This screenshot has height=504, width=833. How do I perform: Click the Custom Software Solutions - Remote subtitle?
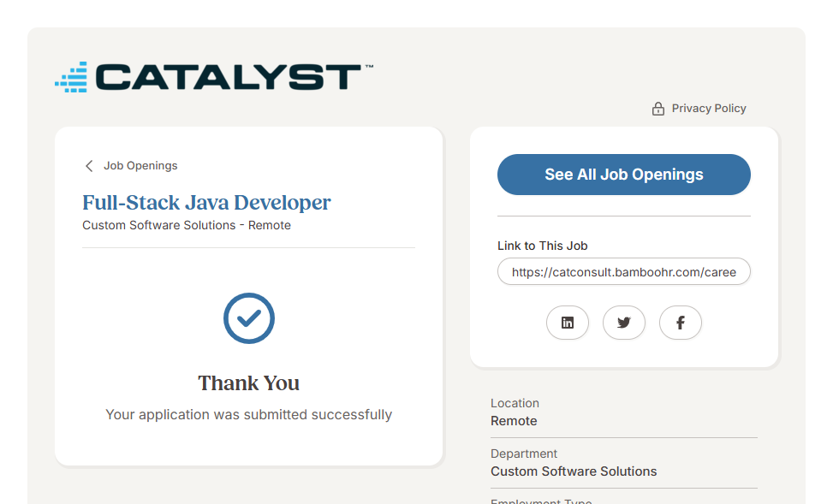tap(187, 225)
